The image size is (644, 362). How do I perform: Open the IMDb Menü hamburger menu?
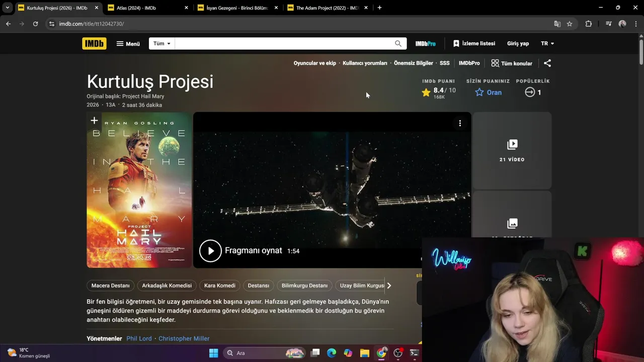(128, 44)
